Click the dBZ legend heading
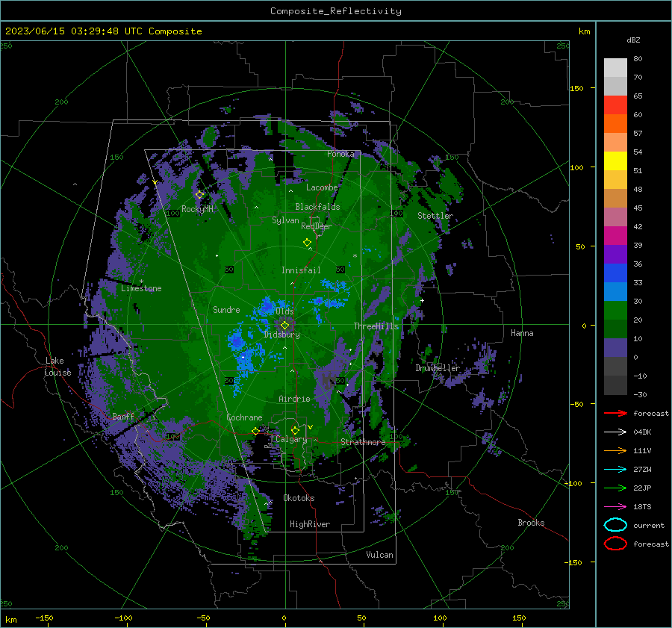The height and width of the screenshot is (628, 672). point(633,40)
